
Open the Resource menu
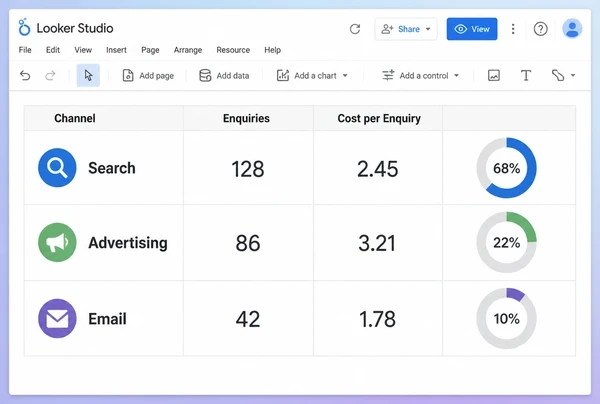point(233,50)
